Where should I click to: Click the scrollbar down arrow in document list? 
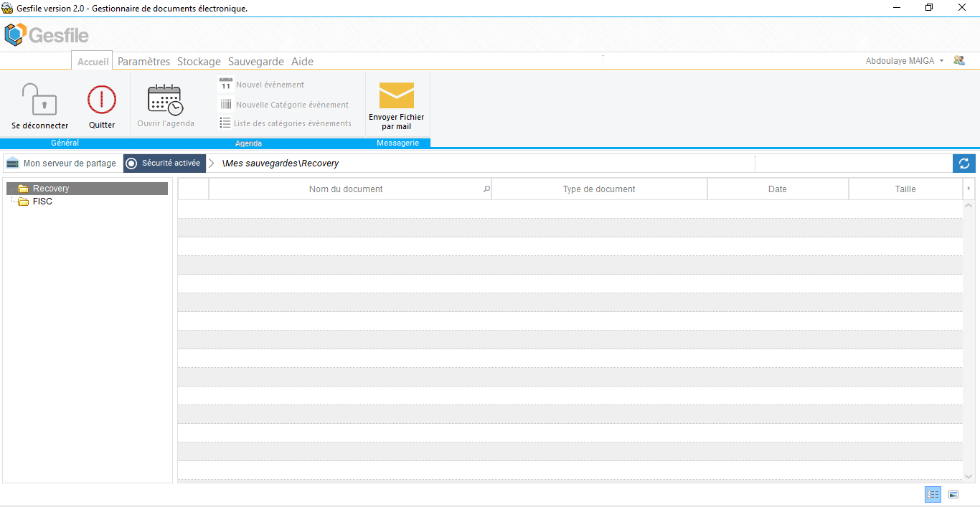(x=969, y=476)
